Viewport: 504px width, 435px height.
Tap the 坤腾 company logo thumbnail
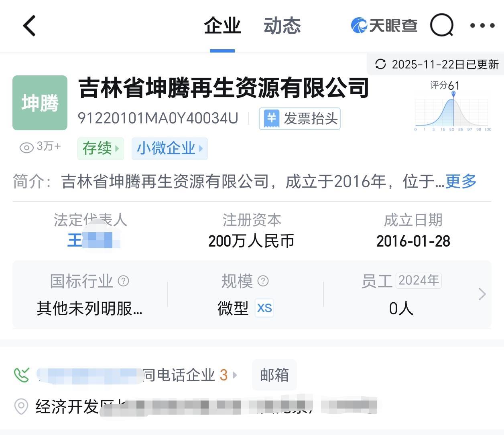tap(40, 103)
